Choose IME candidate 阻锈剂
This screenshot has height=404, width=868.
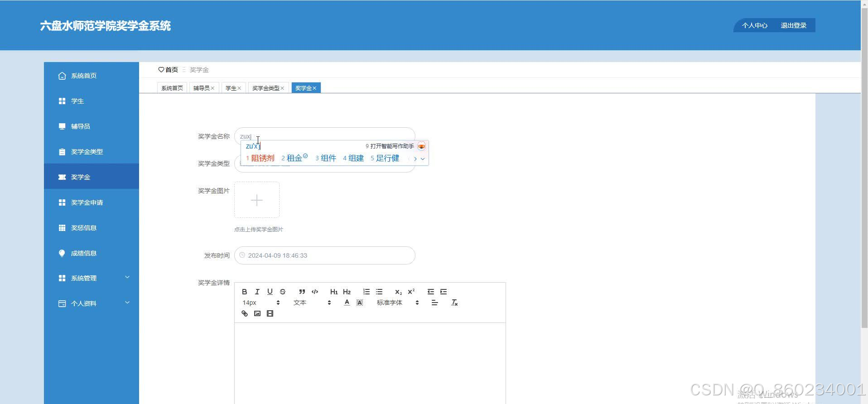(260, 158)
